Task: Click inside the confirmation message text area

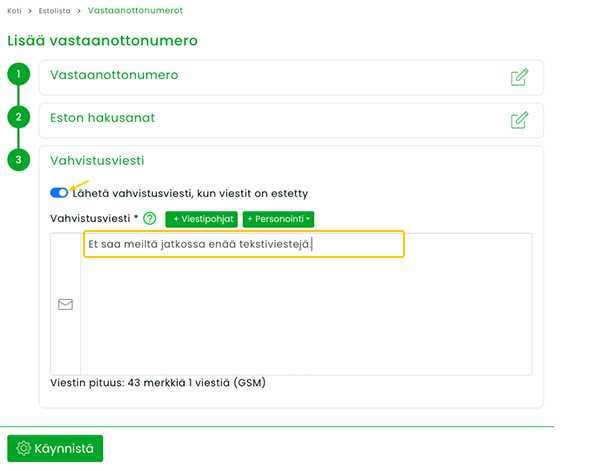Action: (306, 304)
